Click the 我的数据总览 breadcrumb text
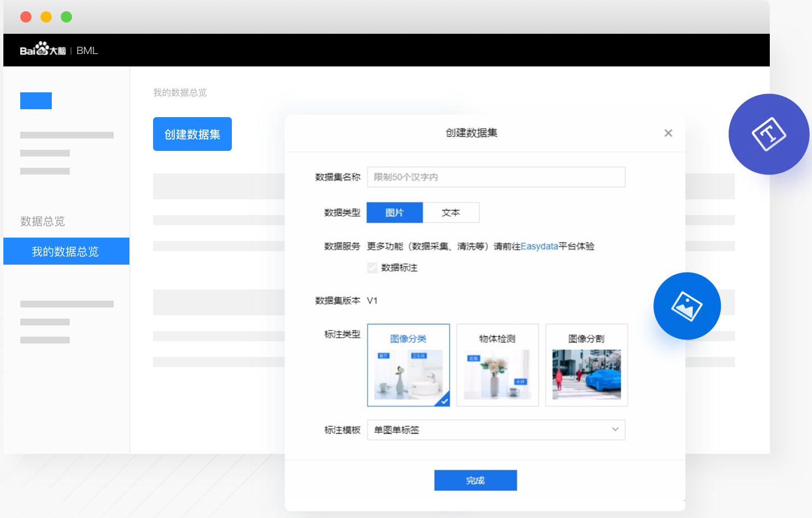Image resolution: width=812 pixels, height=518 pixels. (x=180, y=92)
